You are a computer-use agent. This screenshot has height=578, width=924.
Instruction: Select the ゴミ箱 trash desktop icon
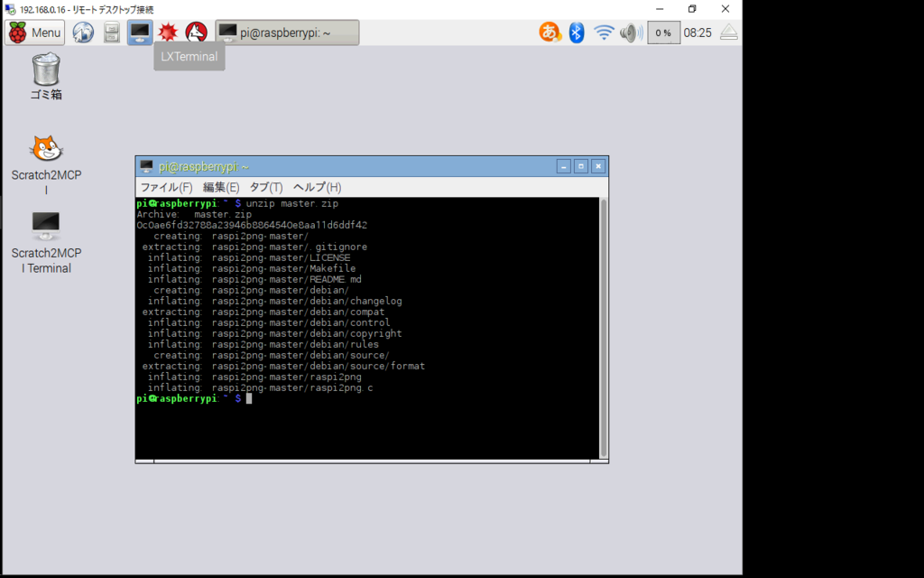(x=46, y=77)
